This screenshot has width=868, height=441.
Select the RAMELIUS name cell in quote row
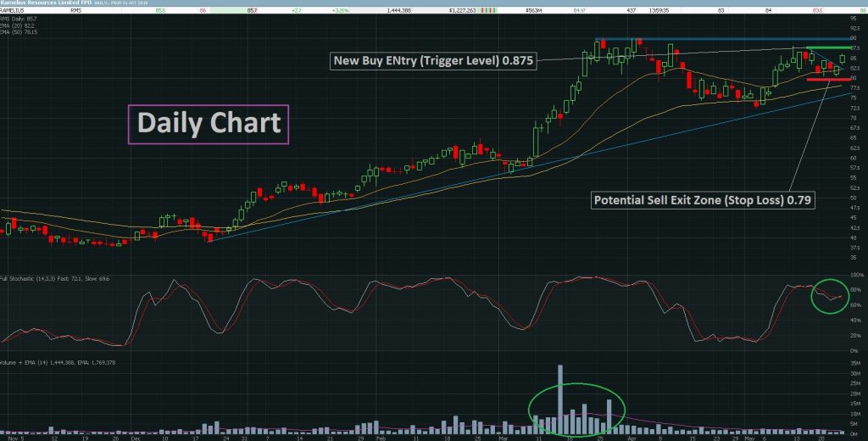pos(12,10)
